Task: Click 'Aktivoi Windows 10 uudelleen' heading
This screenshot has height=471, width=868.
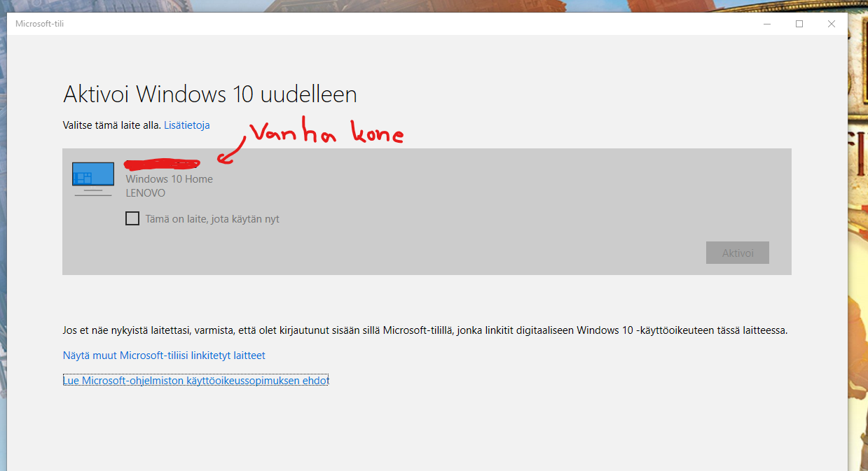Action: point(210,94)
